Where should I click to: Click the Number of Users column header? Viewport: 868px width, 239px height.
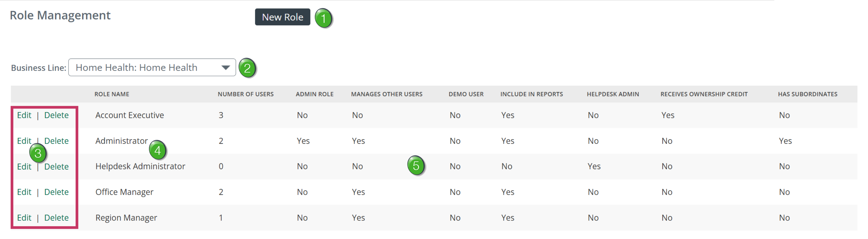(246, 94)
